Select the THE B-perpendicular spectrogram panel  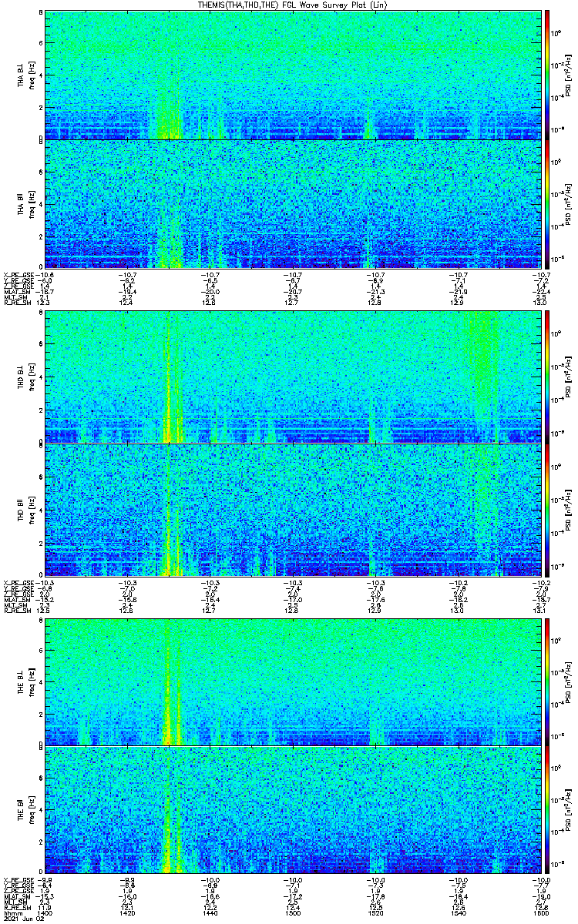click(293, 681)
